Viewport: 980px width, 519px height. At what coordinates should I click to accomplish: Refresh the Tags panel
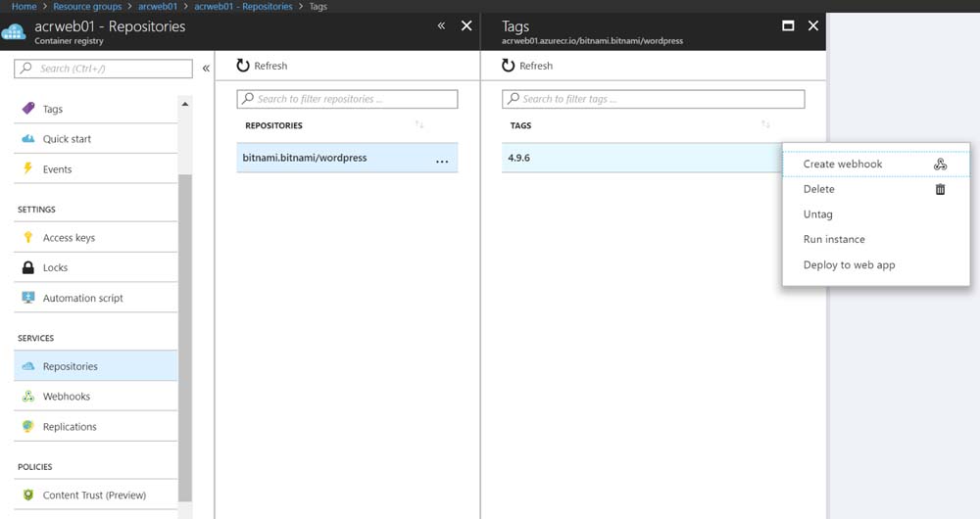(527, 66)
